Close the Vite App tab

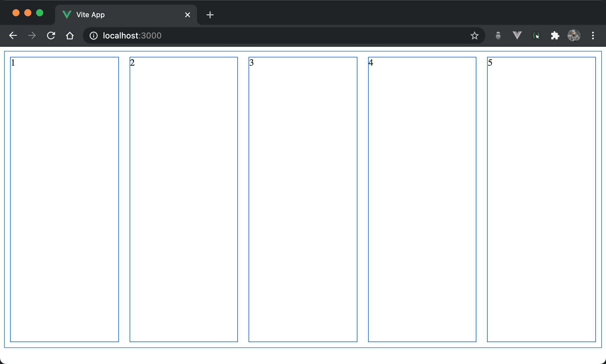187,15
